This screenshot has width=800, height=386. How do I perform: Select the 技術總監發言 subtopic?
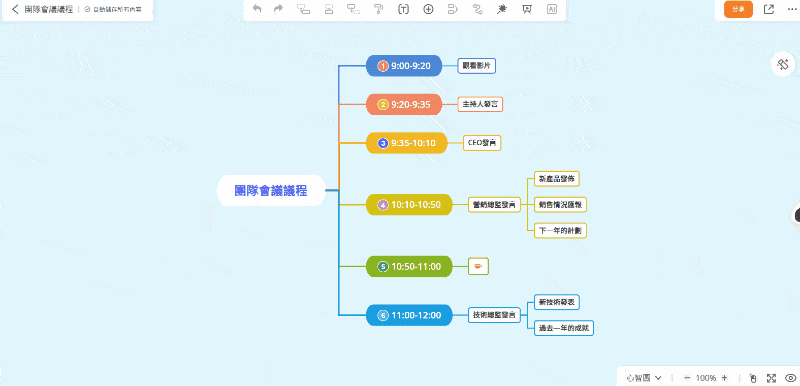pos(494,315)
